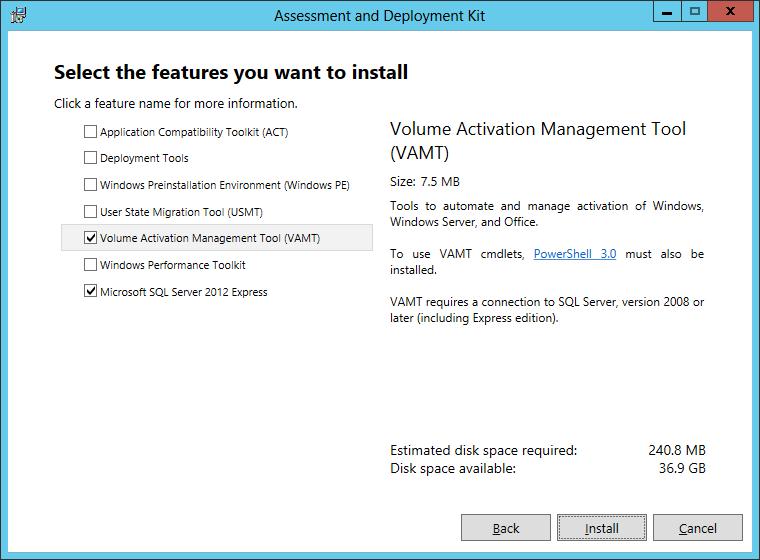Click Microsoft SQL Server 2012 Express label
The width and height of the screenshot is (760, 560).
click(183, 292)
